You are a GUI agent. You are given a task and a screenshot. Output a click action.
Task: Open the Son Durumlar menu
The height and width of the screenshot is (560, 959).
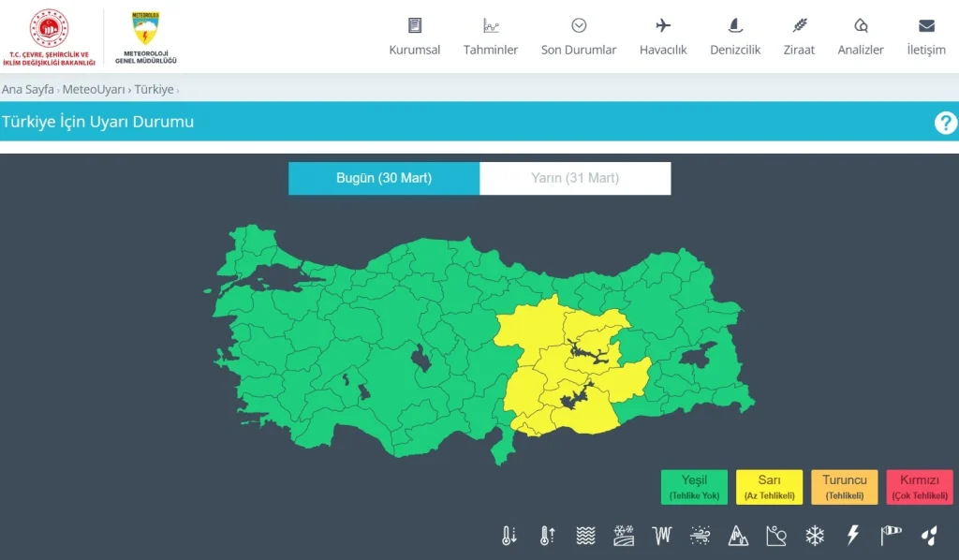579,51
